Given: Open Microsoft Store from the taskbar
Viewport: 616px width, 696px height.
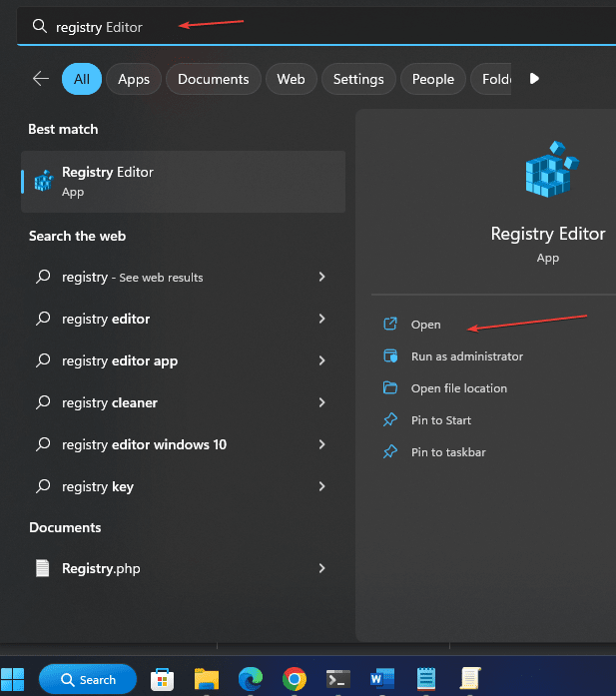Looking at the screenshot, I should pos(162,680).
